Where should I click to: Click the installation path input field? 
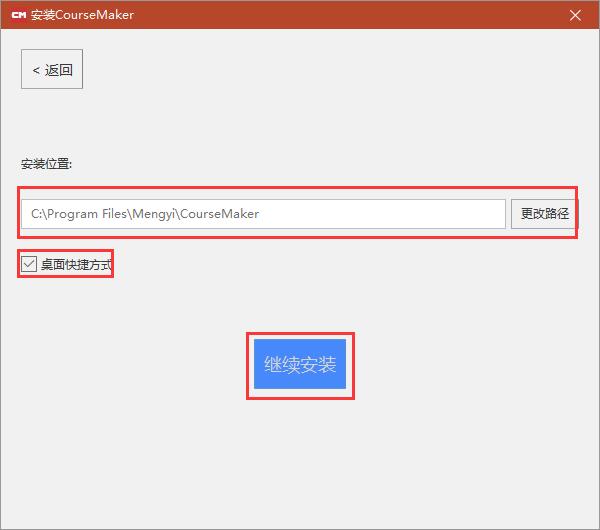coord(263,214)
